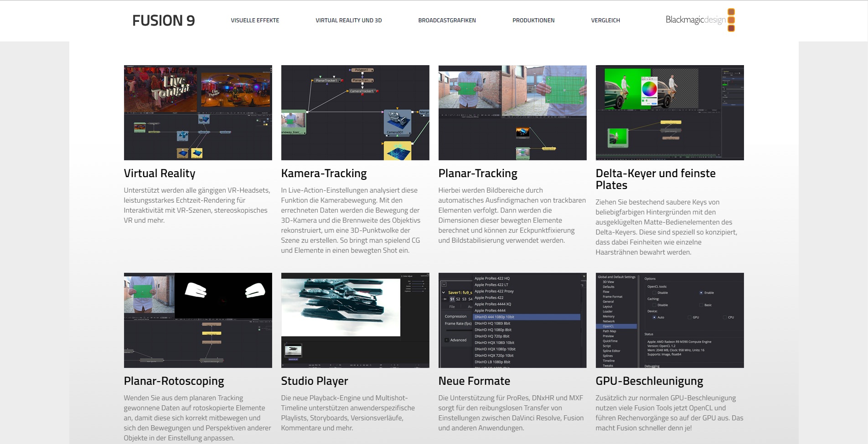This screenshot has height=444, width=868.
Task: Go to Broadcastgrafiken section
Action: (x=447, y=20)
